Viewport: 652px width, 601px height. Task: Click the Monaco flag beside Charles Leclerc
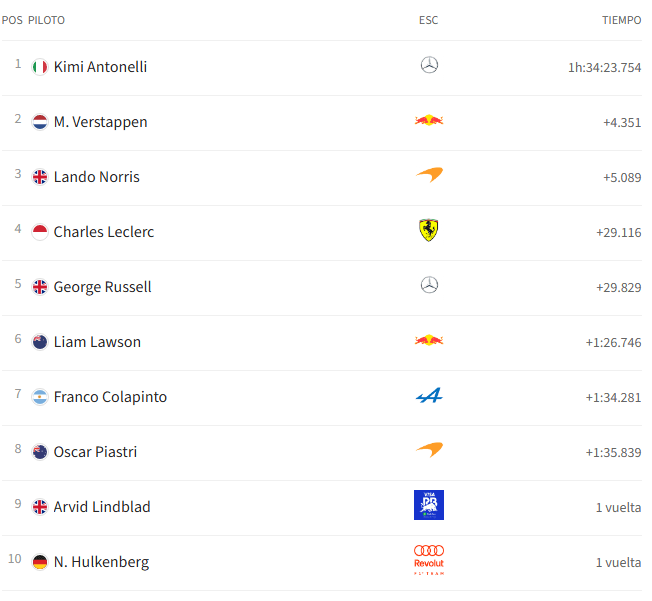(40, 232)
